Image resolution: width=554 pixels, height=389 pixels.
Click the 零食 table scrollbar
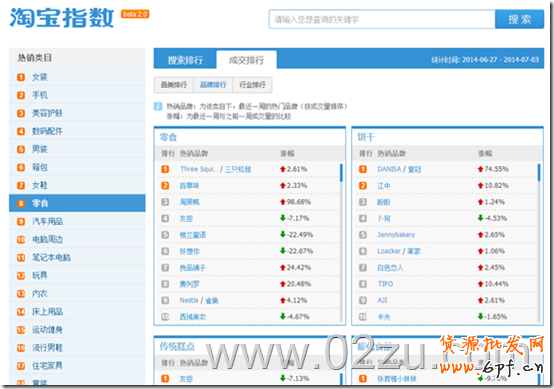point(341,172)
